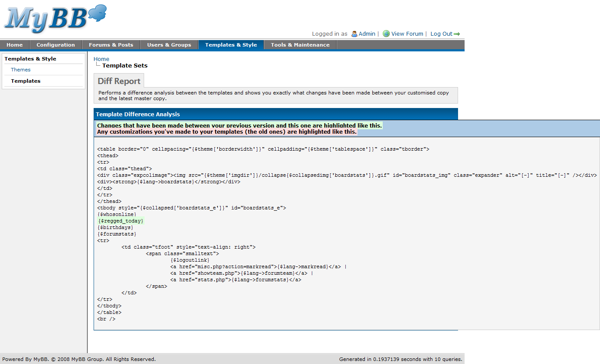600x364 pixels.
Task: Click the {$whosonline} code line
Action: coord(117,215)
